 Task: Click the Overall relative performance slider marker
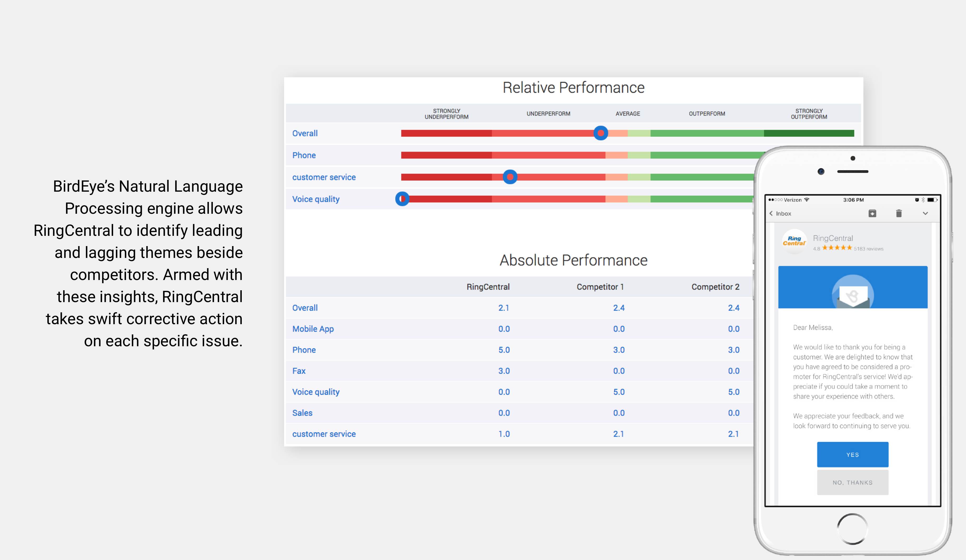coord(600,133)
